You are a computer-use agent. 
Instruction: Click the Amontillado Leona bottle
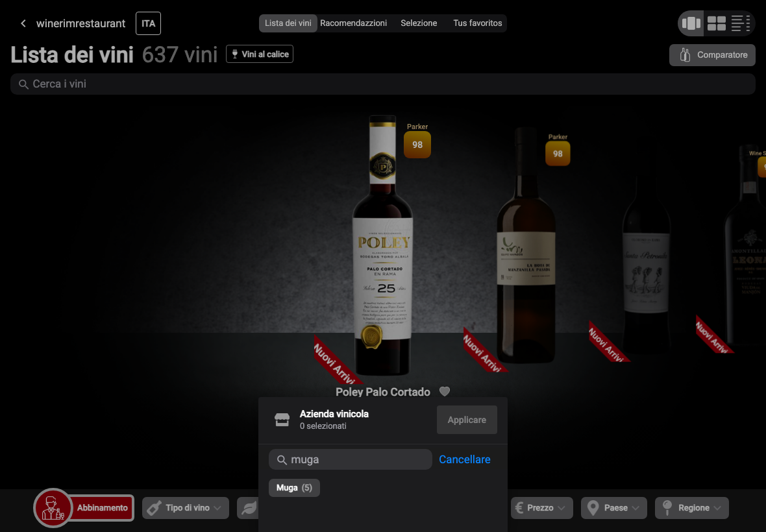coord(747,247)
